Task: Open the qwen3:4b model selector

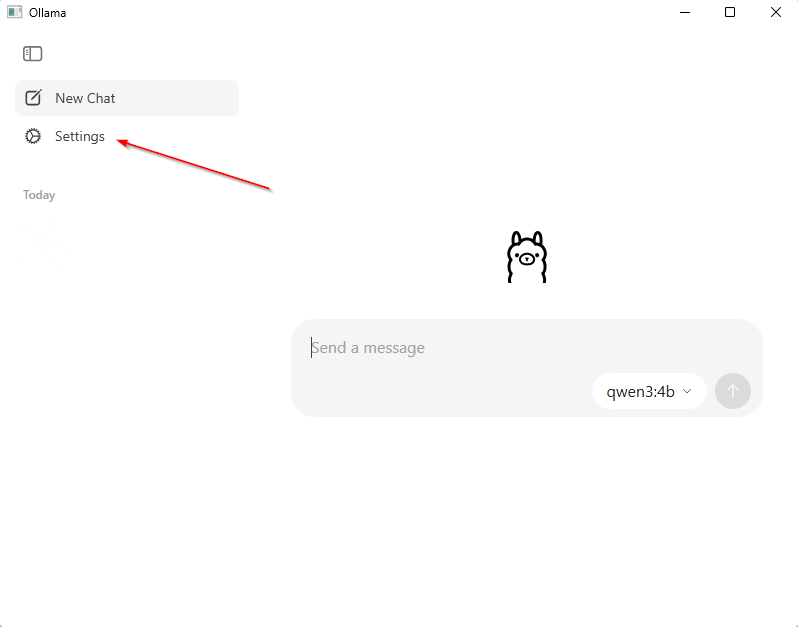Action: tap(649, 391)
